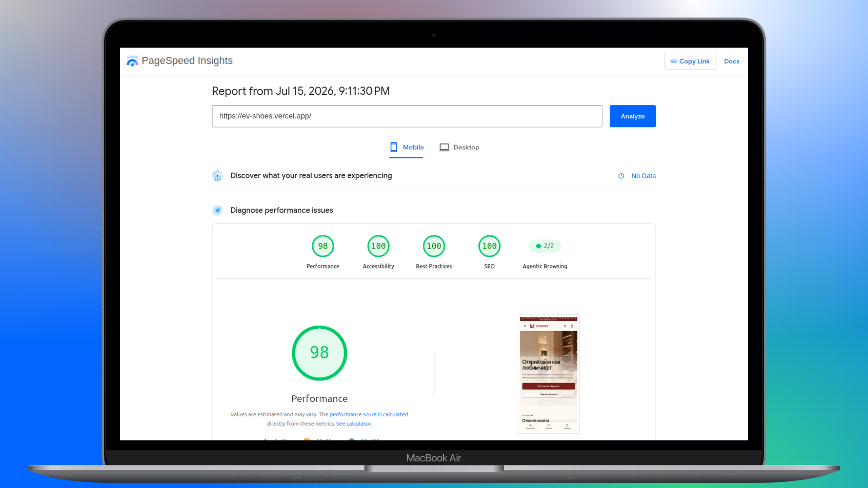Open the Docs link
Viewport: 868px width, 488px height.
(x=731, y=61)
